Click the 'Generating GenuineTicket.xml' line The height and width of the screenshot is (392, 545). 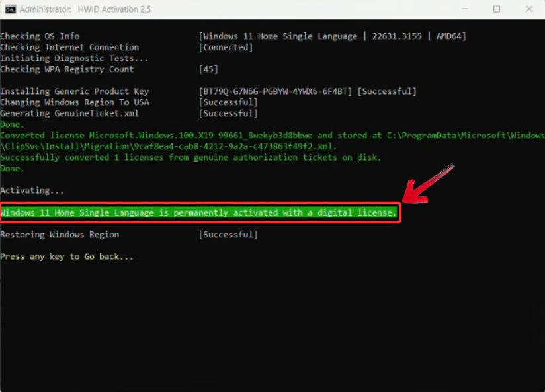[x=69, y=113]
